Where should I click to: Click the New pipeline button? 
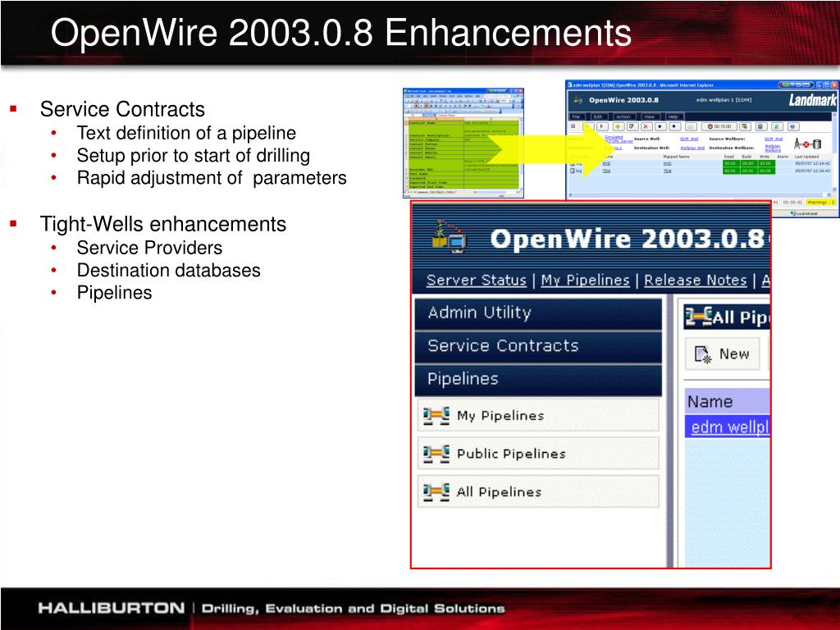tap(722, 354)
